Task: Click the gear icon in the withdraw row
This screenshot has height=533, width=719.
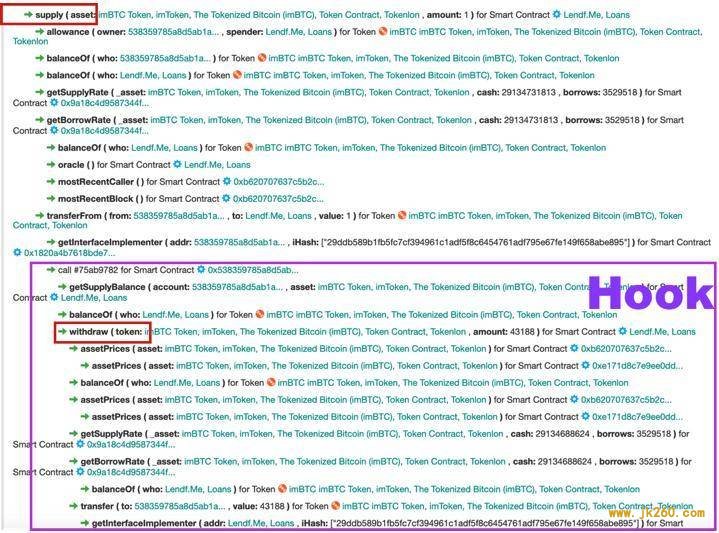Action: click(622, 331)
